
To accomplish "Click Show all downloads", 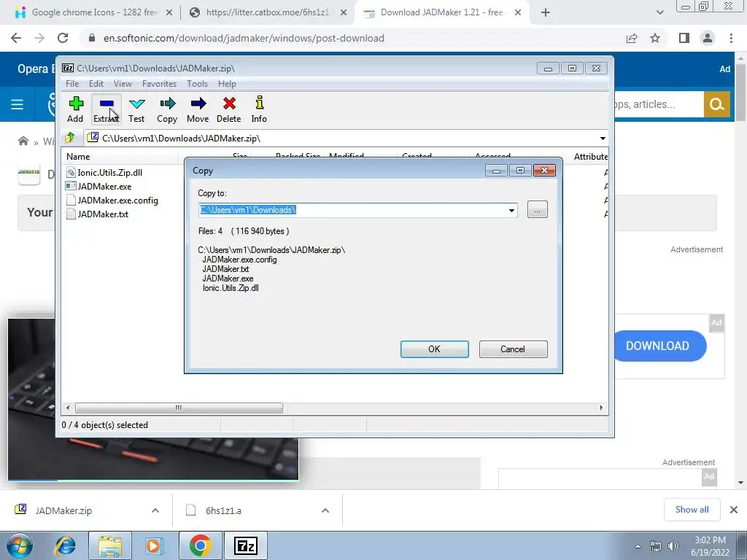I will [x=692, y=510].
